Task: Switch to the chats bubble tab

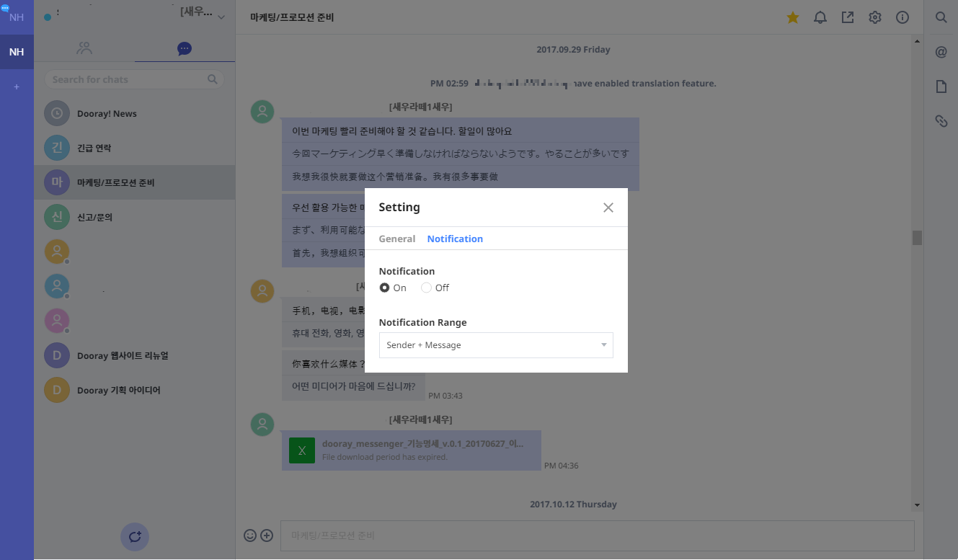Action: point(185,48)
